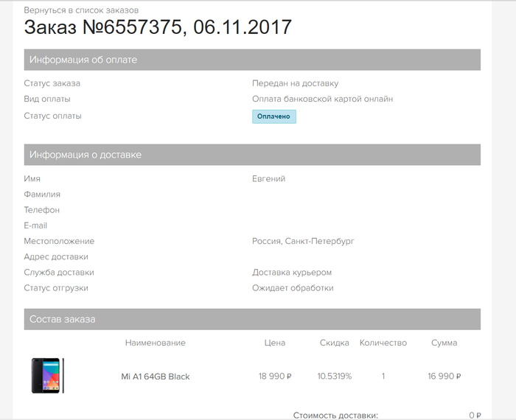Click 'Оплата банковской картой онлайн' payment type
Screen dimensions: 516x420
click(x=323, y=99)
